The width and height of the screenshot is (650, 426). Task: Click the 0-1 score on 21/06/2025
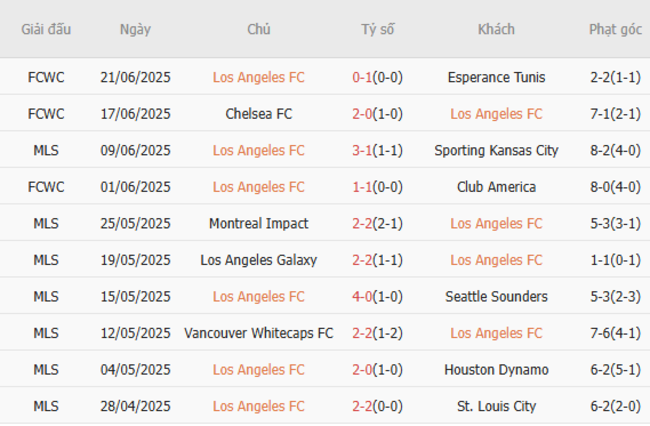coord(363,77)
